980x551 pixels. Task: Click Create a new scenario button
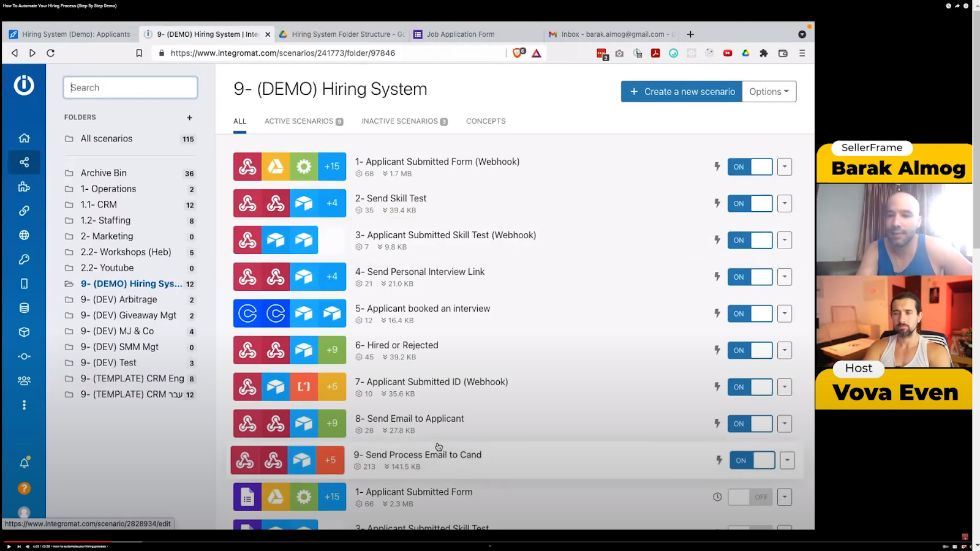tap(682, 92)
